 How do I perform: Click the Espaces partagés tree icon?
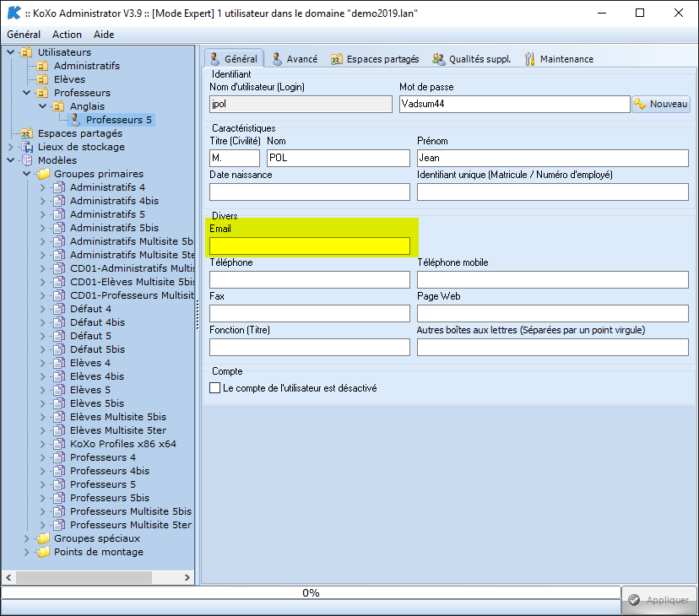coord(27,133)
